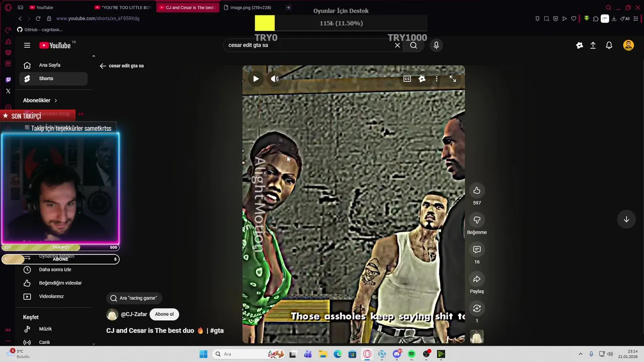Viewport: 644px width, 362px height.
Task: Open the @CJ-Zafar channel link
Action: [134, 314]
